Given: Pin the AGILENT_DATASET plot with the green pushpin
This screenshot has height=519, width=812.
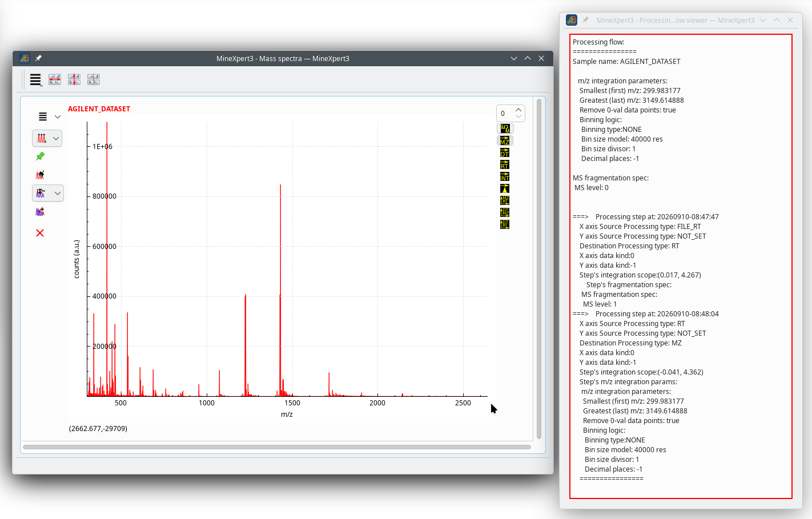Looking at the screenshot, I should tap(40, 156).
